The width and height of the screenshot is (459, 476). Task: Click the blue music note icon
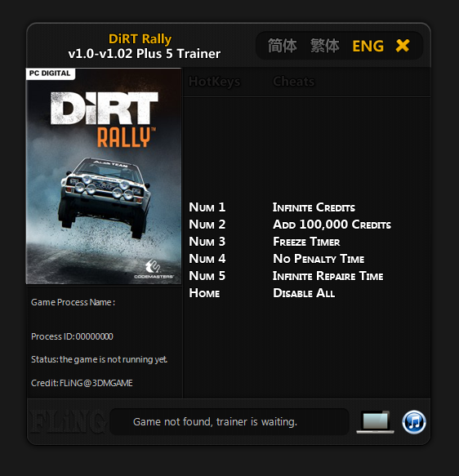tap(414, 422)
